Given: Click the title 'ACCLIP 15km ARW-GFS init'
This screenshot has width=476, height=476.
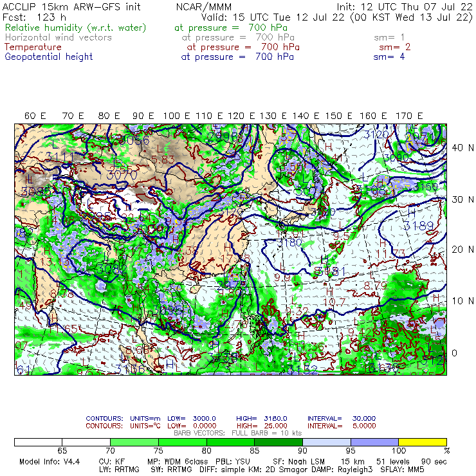Looking at the screenshot, I should (x=71, y=6).
